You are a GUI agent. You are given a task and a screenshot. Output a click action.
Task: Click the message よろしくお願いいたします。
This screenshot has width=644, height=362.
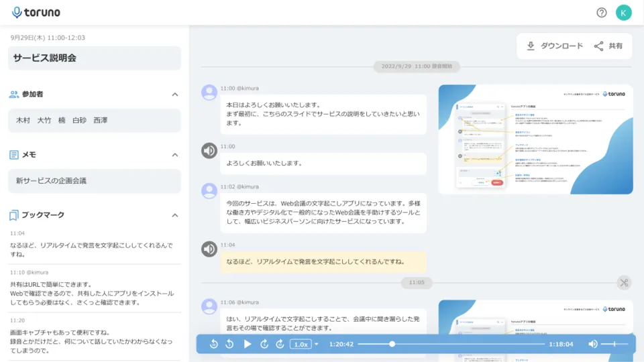point(323,164)
